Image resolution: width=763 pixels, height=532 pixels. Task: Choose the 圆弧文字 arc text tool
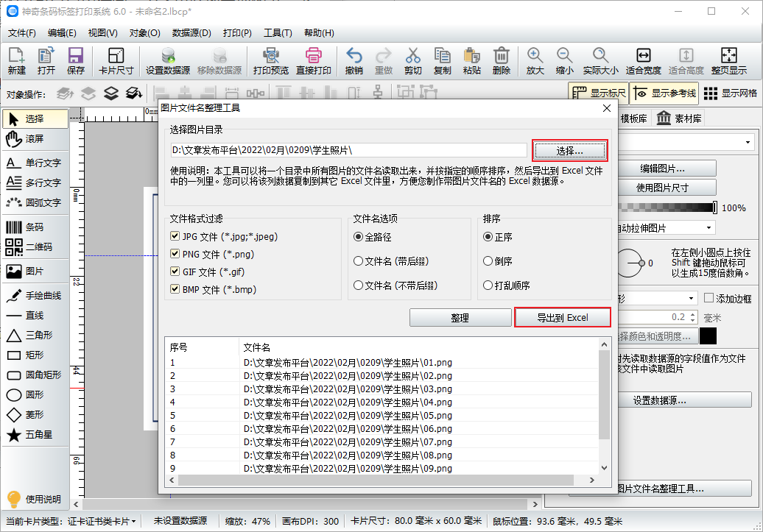coord(35,203)
